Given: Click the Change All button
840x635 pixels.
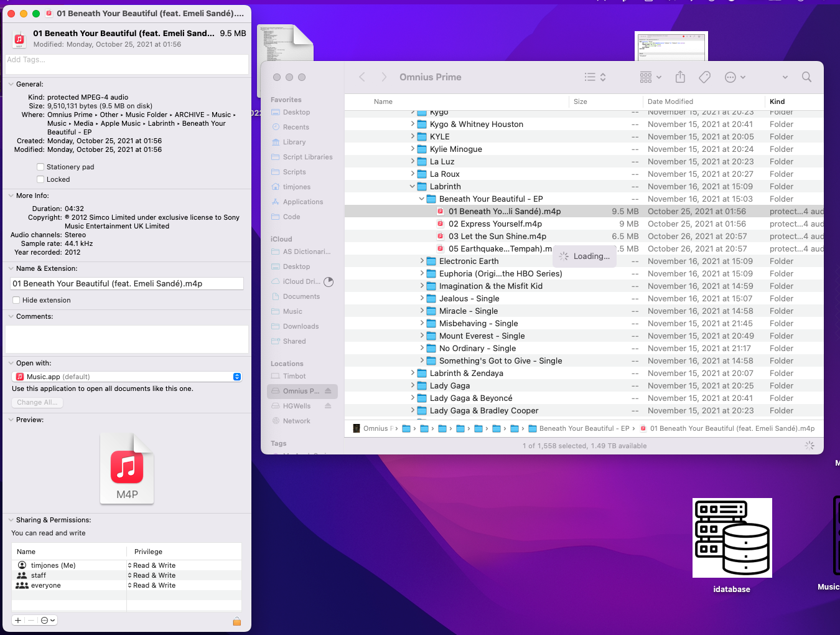Looking at the screenshot, I should 37,403.
